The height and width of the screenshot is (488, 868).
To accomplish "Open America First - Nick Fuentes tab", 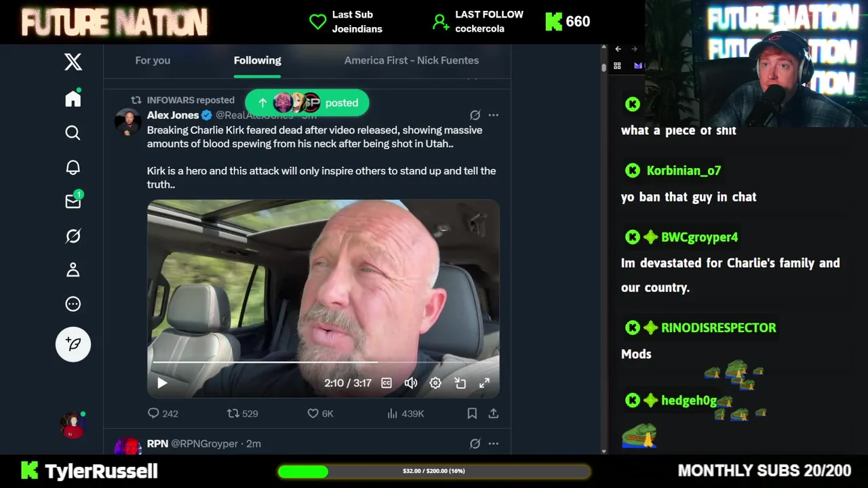I will (x=412, y=60).
